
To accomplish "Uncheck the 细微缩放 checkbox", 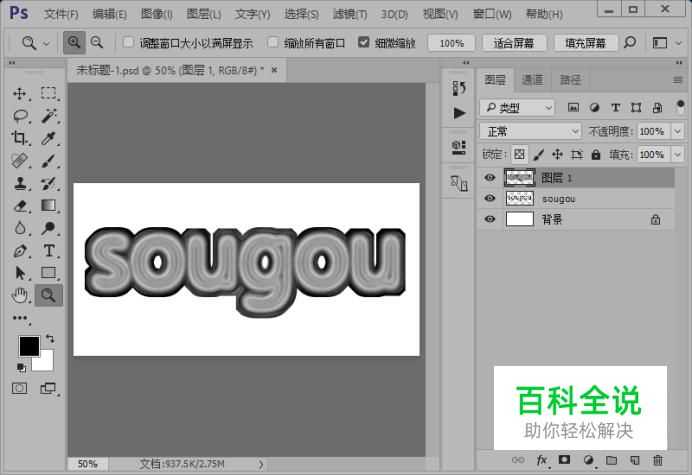I will pyautogui.click(x=365, y=44).
